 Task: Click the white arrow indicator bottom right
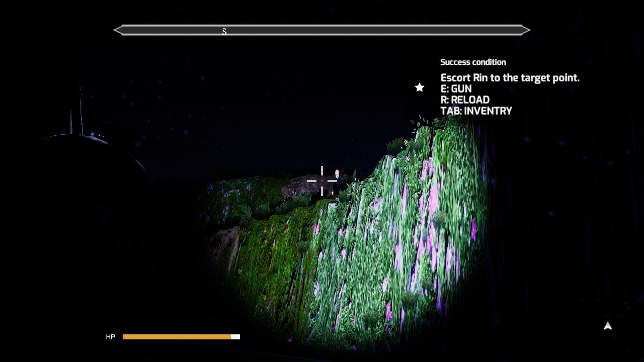tap(608, 326)
